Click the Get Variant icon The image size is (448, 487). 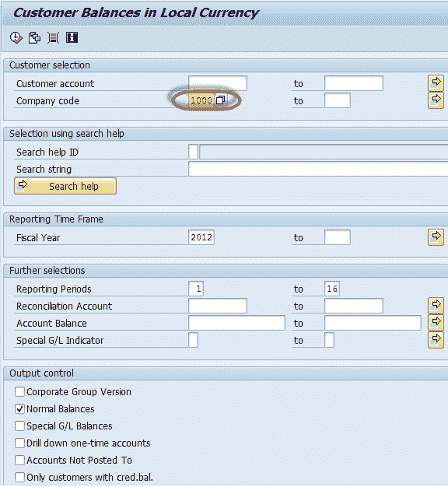(x=34, y=38)
